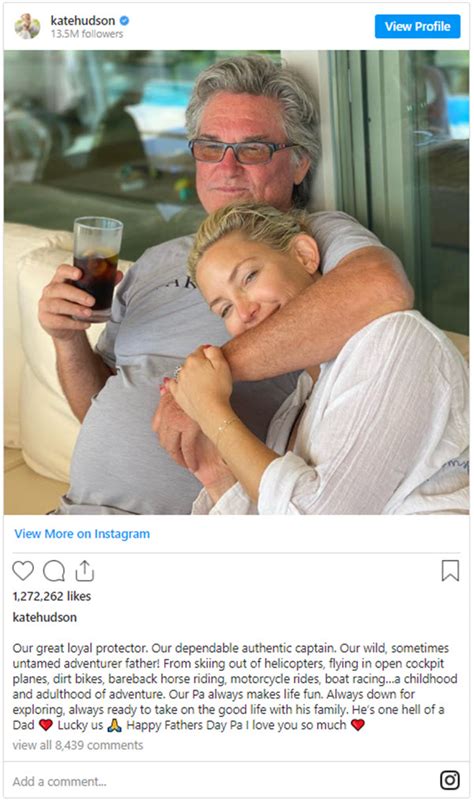Viewport: 474px width, 805px height.
Task: Click the blue verified badge next to katehudson
Action: (124, 21)
